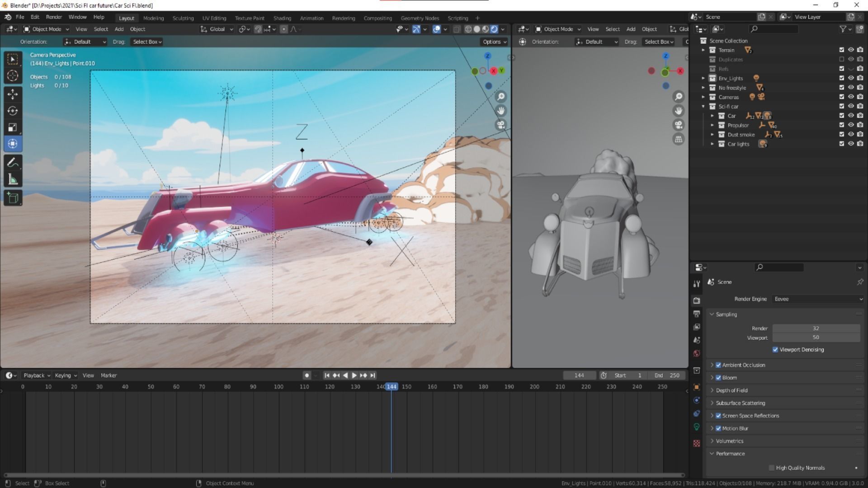The width and height of the screenshot is (868, 488).
Task: Toggle Motion Blur checkbox
Action: point(718,428)
